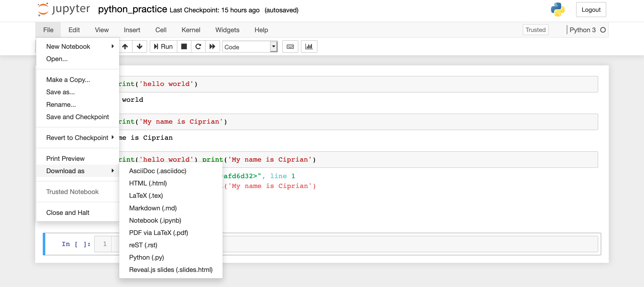Click the Python logo icon
The height and width of the screenshot is (287, 644).
[557, 10]
